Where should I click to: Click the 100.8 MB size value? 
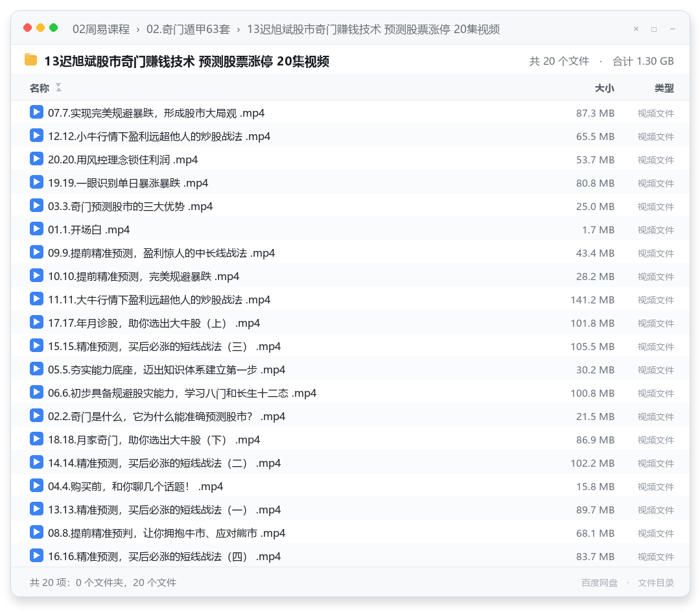[592, 394]
